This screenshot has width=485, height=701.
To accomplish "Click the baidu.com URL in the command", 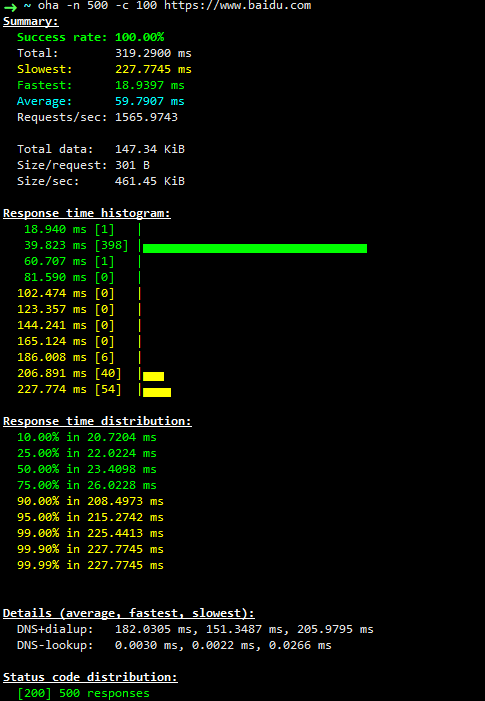I will tap(238, 5).
